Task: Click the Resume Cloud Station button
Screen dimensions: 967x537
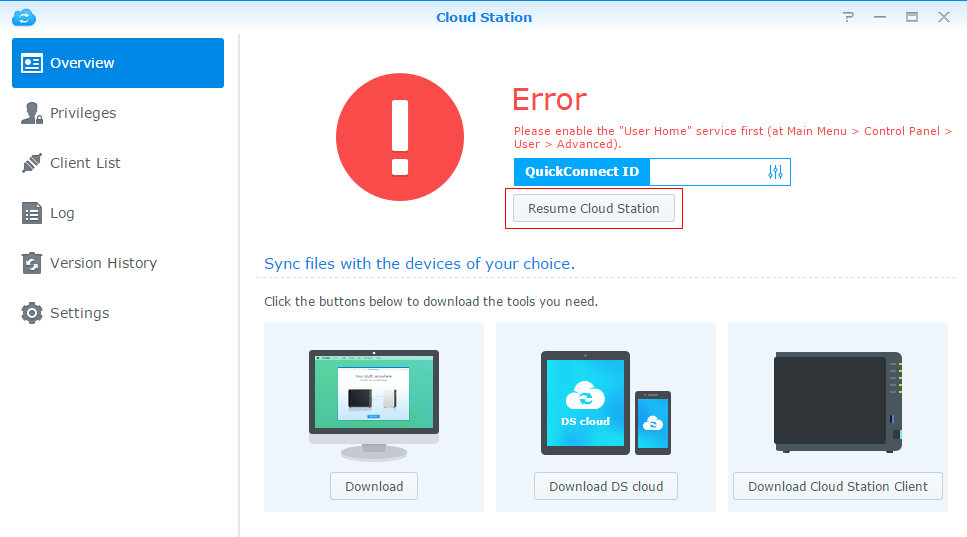Action: click(593, 208)
